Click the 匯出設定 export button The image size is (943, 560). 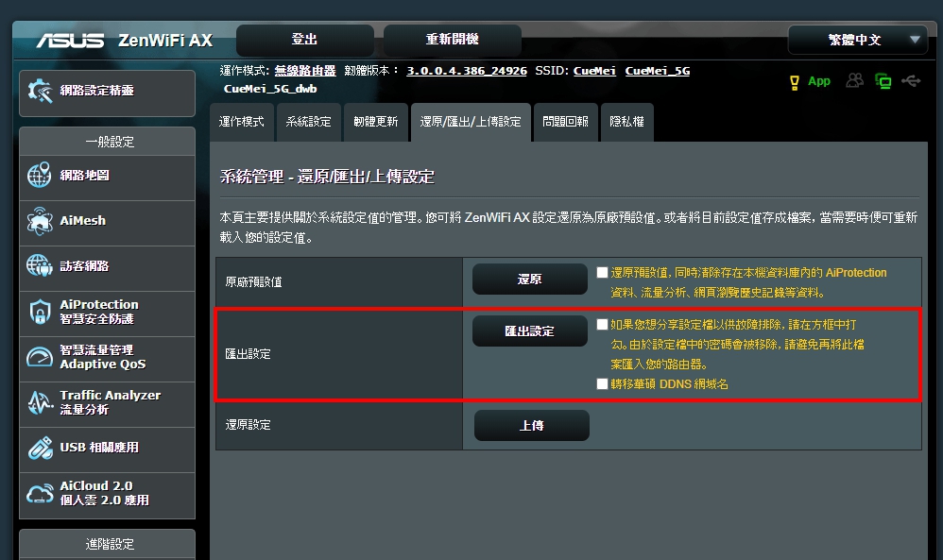530,331
